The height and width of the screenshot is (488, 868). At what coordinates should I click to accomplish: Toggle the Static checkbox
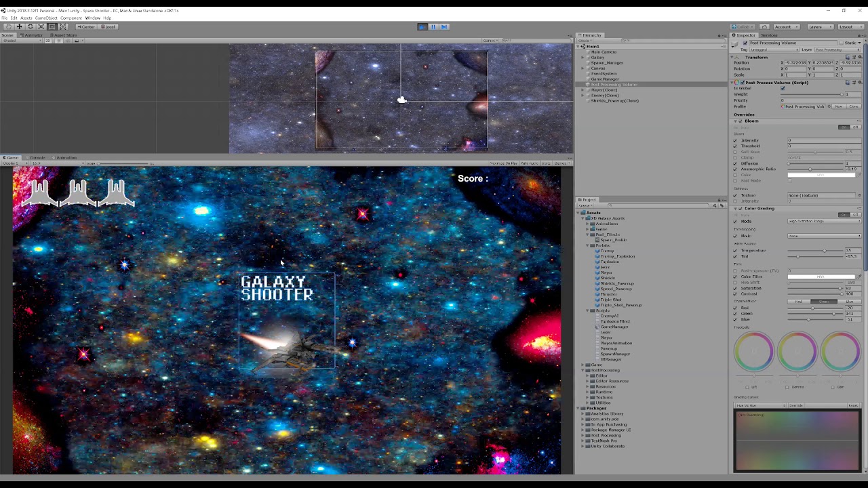tap(842, 43)
